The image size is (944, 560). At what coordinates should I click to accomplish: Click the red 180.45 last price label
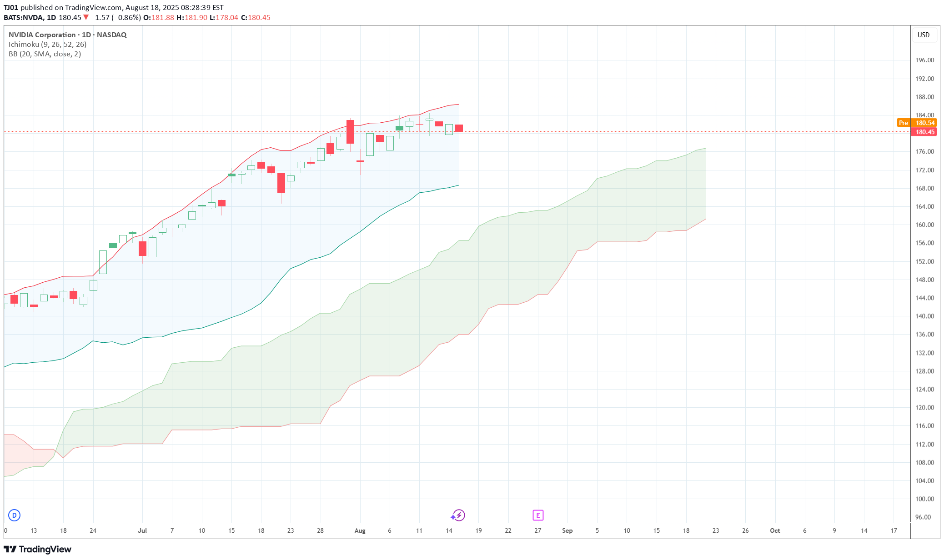pos(924,132)
